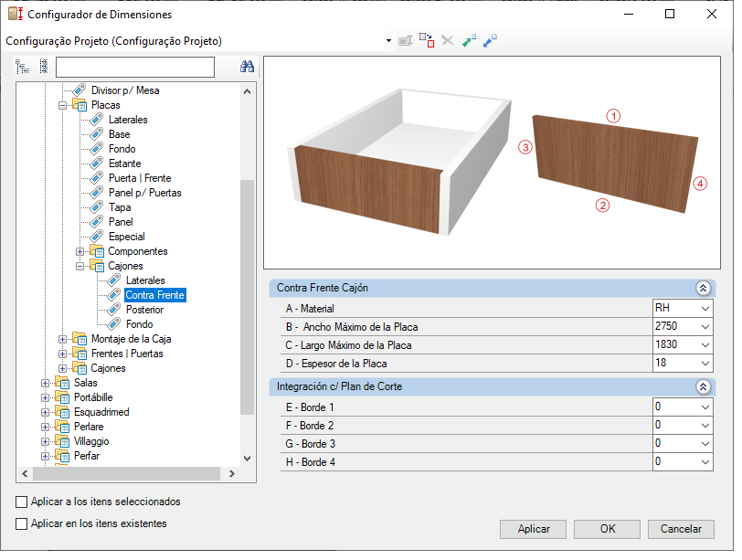Select Laterales under Placas
The height and width of the screenshot is (560, 742).
(128, 120)
